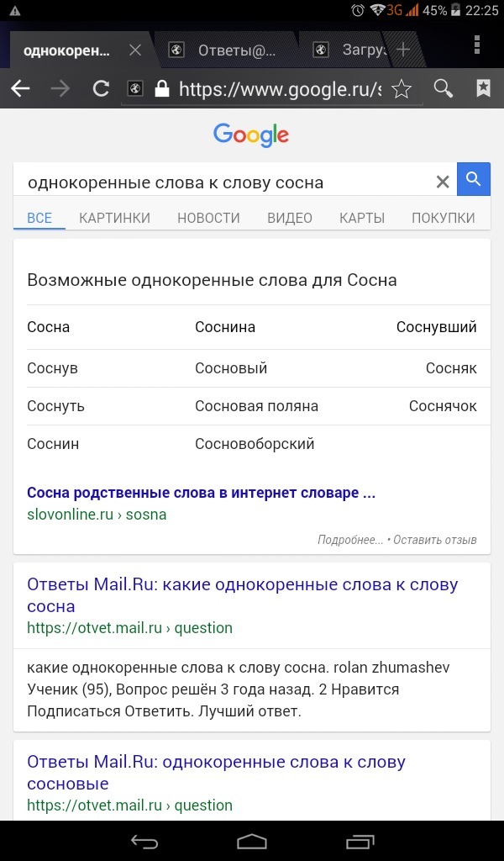The image size is (504, 861).
Task: Click the Подробнее link
Action: (349, 540)
